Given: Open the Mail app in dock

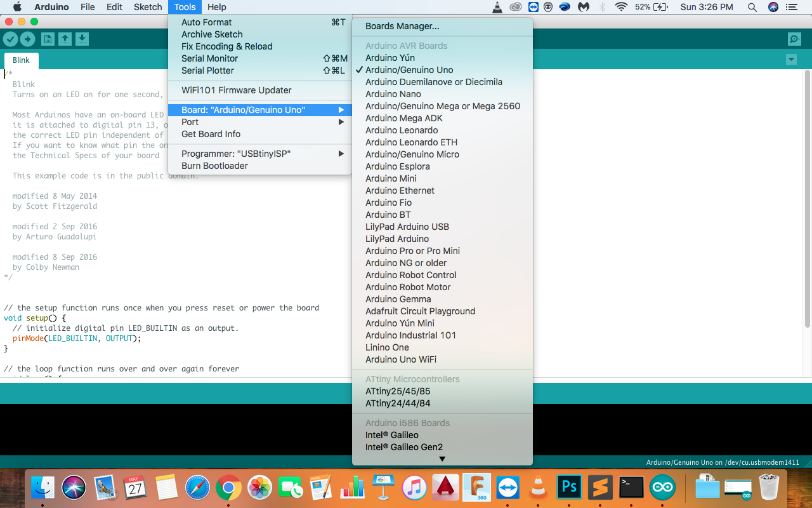Looking at the screenshot, I should pos(105,488).
